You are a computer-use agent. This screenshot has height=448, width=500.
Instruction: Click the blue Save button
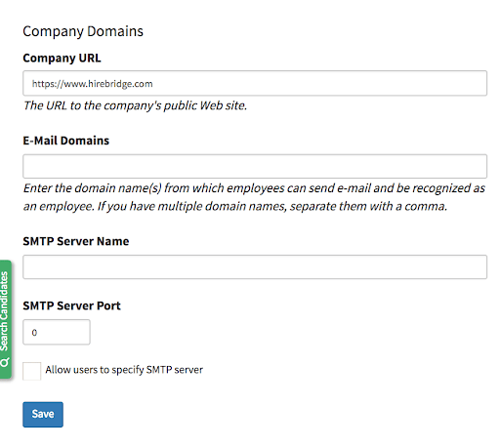click(x=43, y=414)
